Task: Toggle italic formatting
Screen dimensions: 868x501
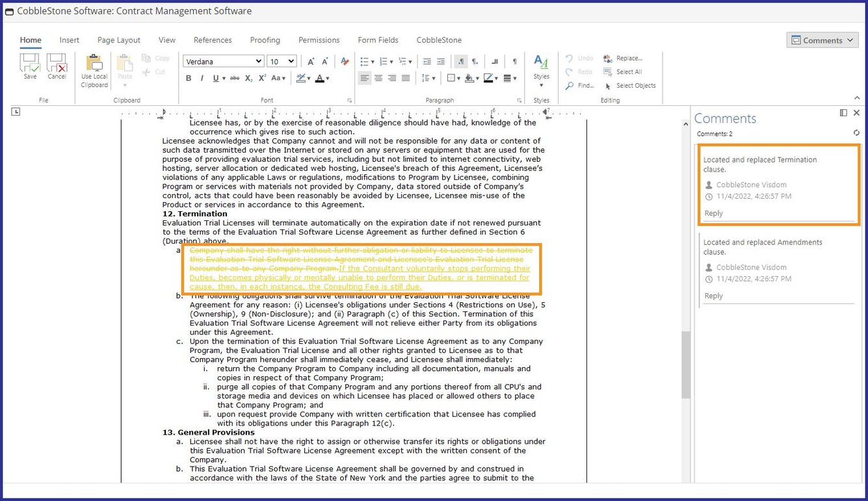Action: [202, 78]
